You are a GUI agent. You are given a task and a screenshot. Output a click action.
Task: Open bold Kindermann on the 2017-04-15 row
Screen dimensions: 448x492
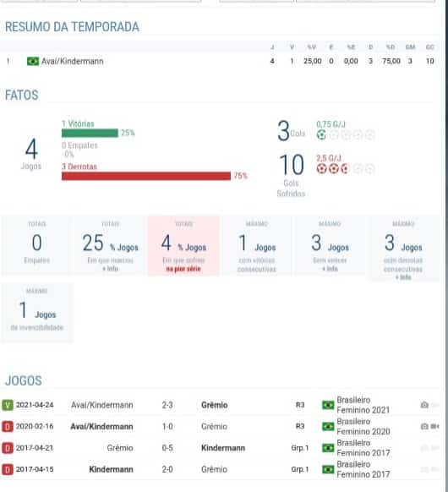pyautogui.click(x=111, y=469)
